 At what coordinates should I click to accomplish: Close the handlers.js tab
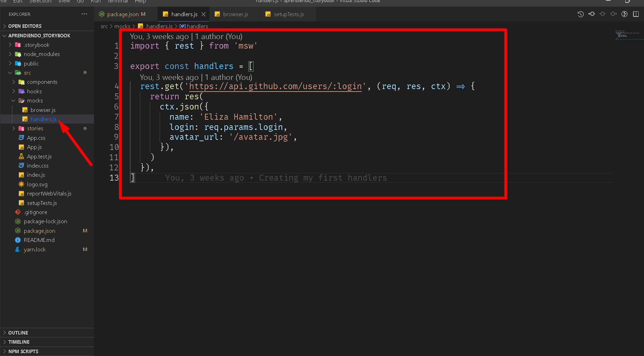[203, 14]
